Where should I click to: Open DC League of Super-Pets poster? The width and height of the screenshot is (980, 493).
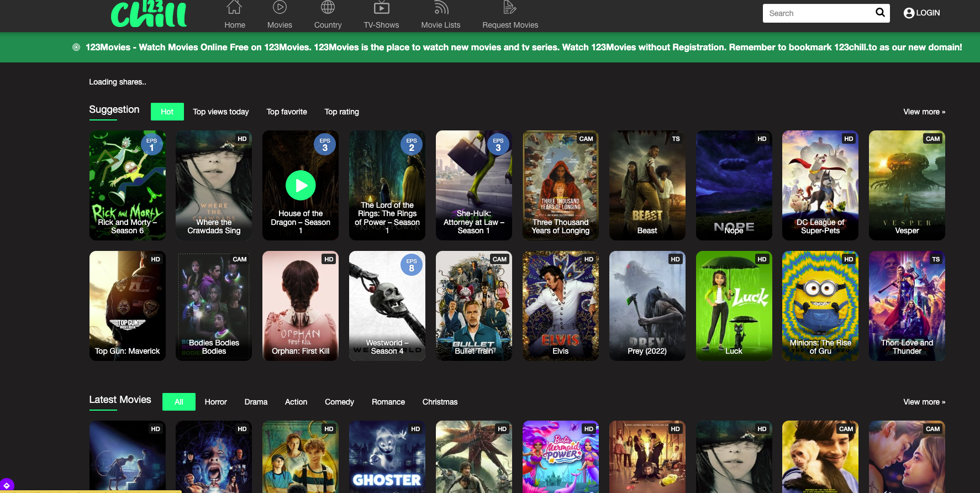[x=820, y=185]
